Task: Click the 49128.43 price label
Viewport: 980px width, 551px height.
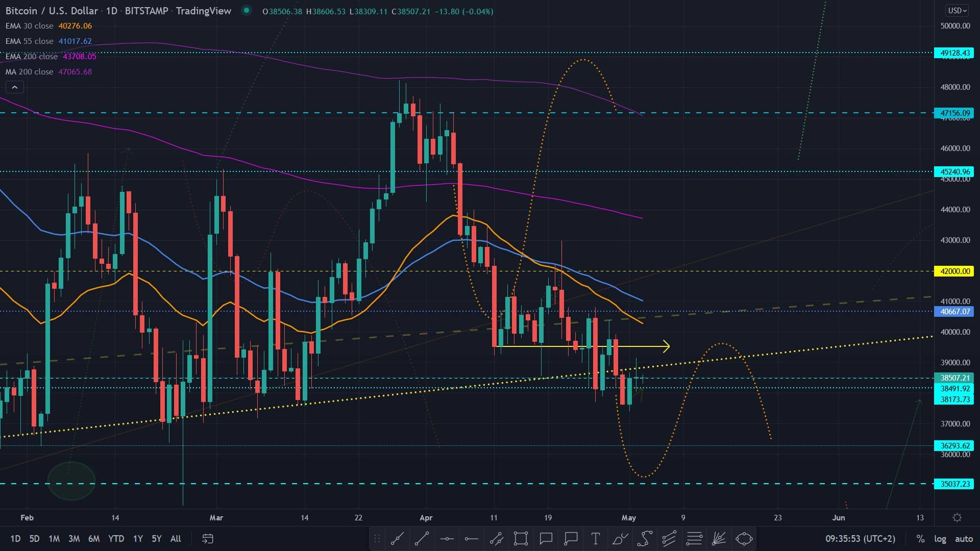Action: tap(954, 53)
